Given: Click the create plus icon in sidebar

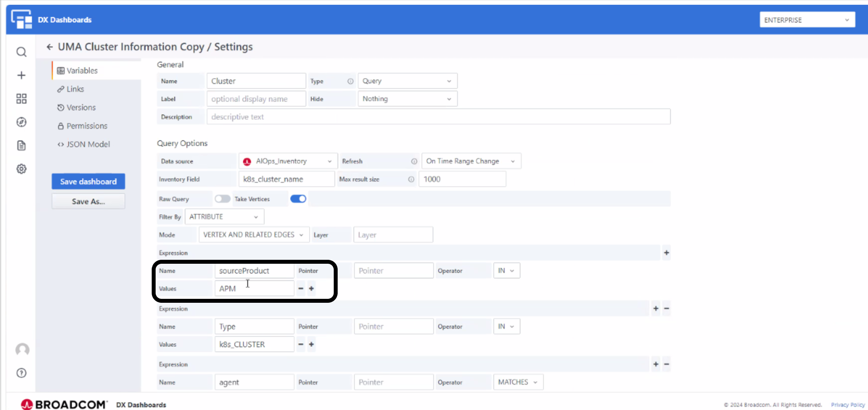Looking at the screenshot, I should [x=21, y=75].
